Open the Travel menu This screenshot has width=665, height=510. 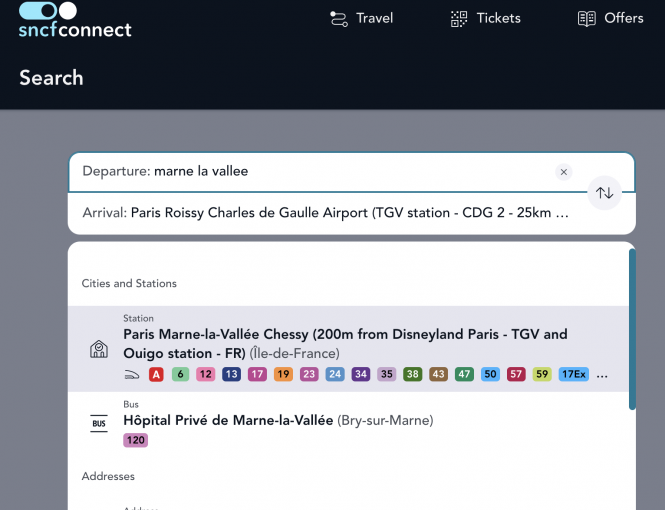pyautogui.click(x=361, y=18)
